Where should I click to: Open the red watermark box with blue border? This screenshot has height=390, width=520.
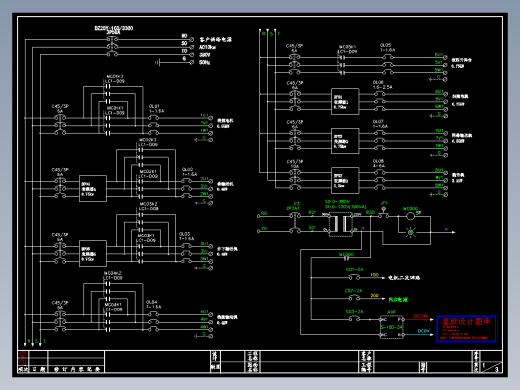pos(467,329)
